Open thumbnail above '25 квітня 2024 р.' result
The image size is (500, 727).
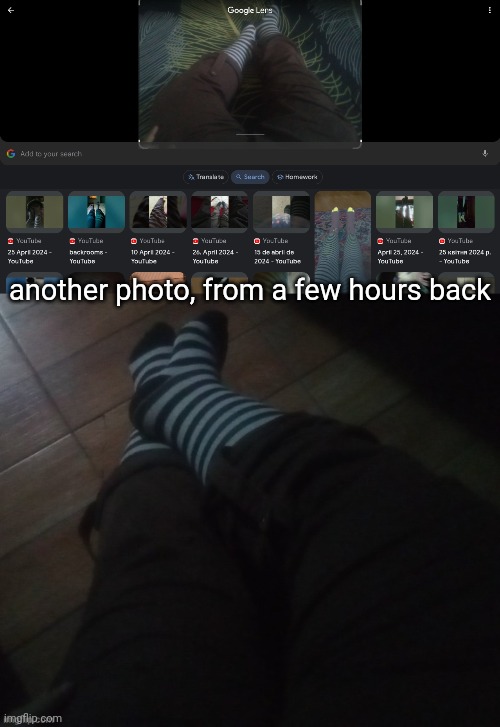pos(466,211)
